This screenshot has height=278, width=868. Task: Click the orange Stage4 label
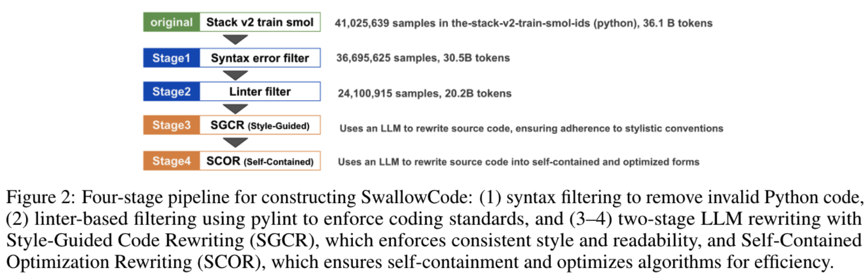point(172,161)
